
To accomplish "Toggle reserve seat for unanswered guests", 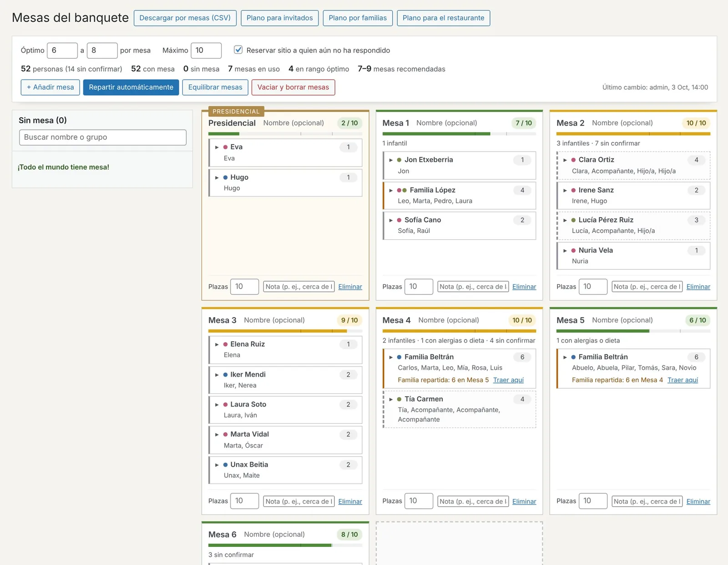I will pos(238,50).
